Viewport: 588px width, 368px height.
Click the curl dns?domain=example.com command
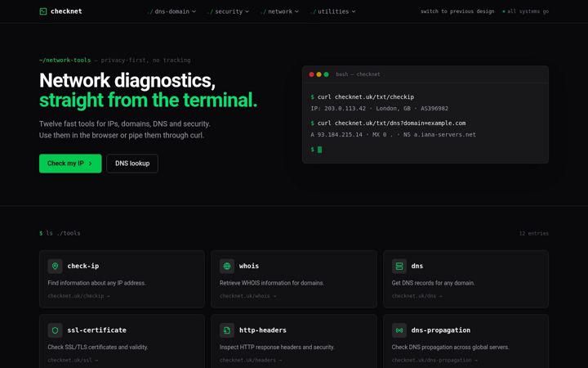coord(391,123)
